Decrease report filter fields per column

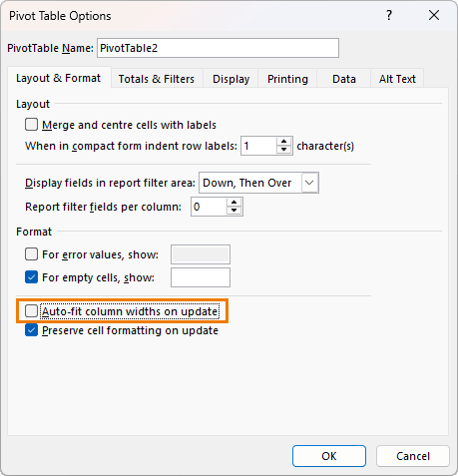click(234, 211)
